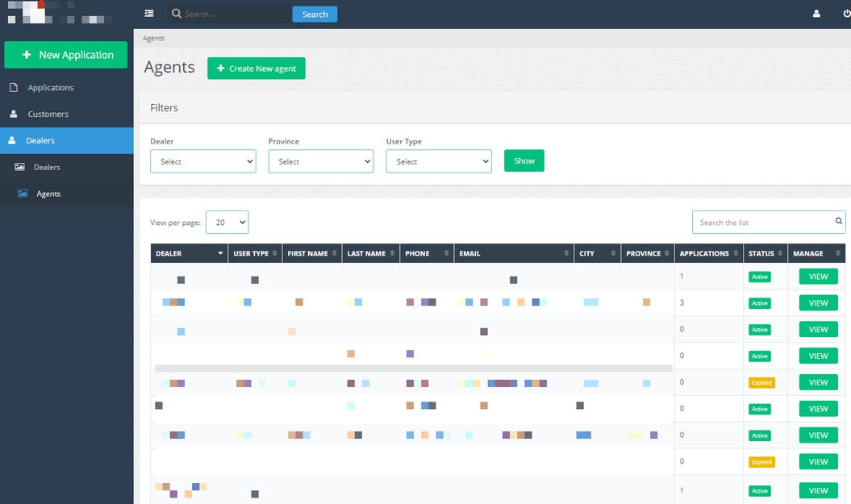Click VIEW for first row with 1 application

tap(819, 277)
